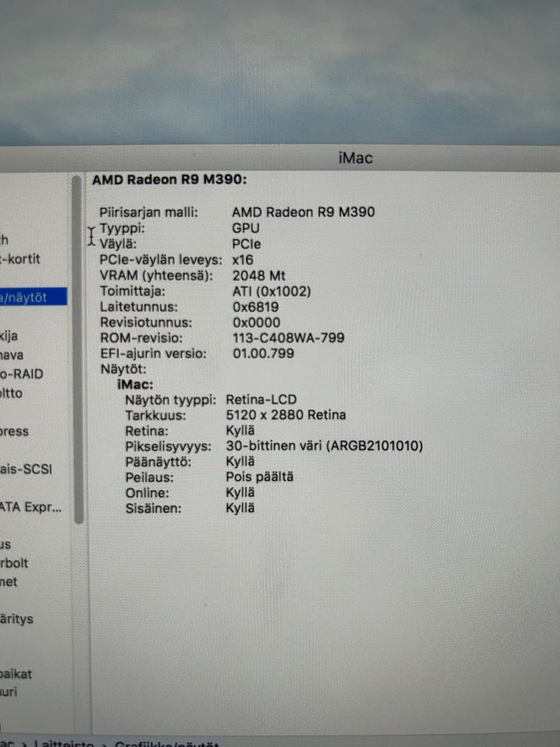Click the 'Pikselisyvyys:' label
The height and width of the screenshot is (747, 560).
[x=168, y=446]
